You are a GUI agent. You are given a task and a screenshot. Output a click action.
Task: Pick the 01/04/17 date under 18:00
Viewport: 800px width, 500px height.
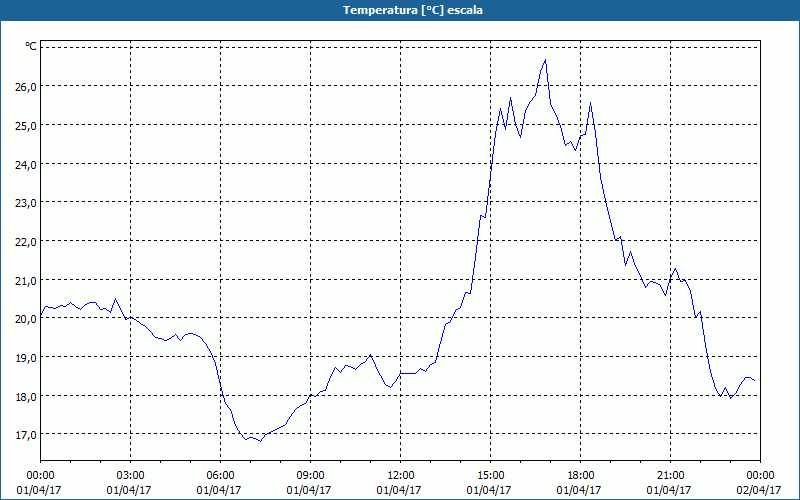[x=579, y=490]
